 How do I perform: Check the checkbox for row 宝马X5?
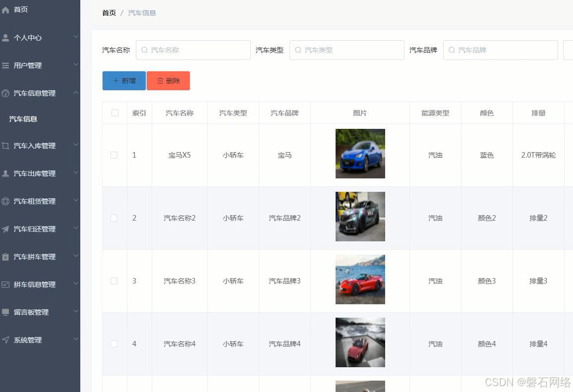[114, 155]
